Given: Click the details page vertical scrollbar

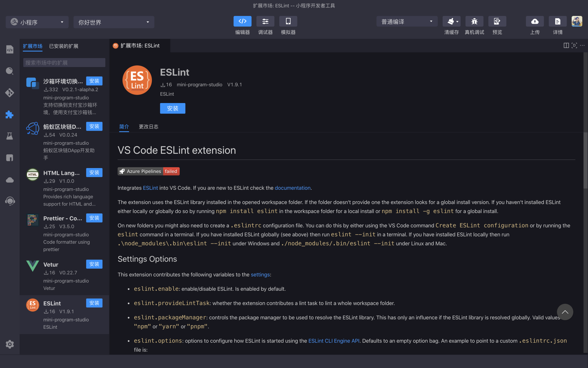Looking at the screenshot, I should click(x=585, y=160).
